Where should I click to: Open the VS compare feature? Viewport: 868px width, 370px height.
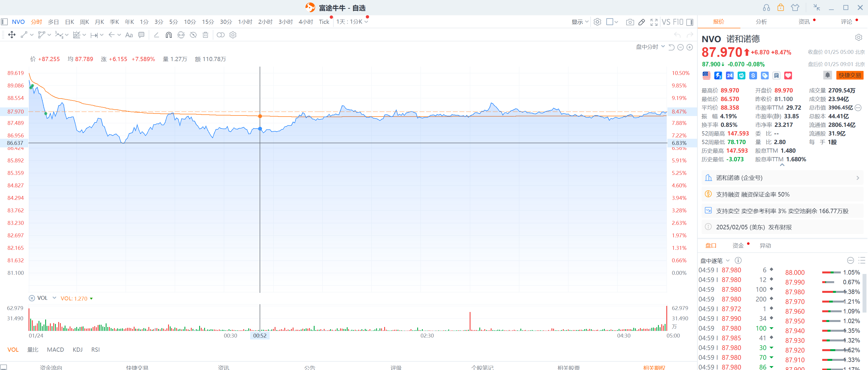click(666, 22)
